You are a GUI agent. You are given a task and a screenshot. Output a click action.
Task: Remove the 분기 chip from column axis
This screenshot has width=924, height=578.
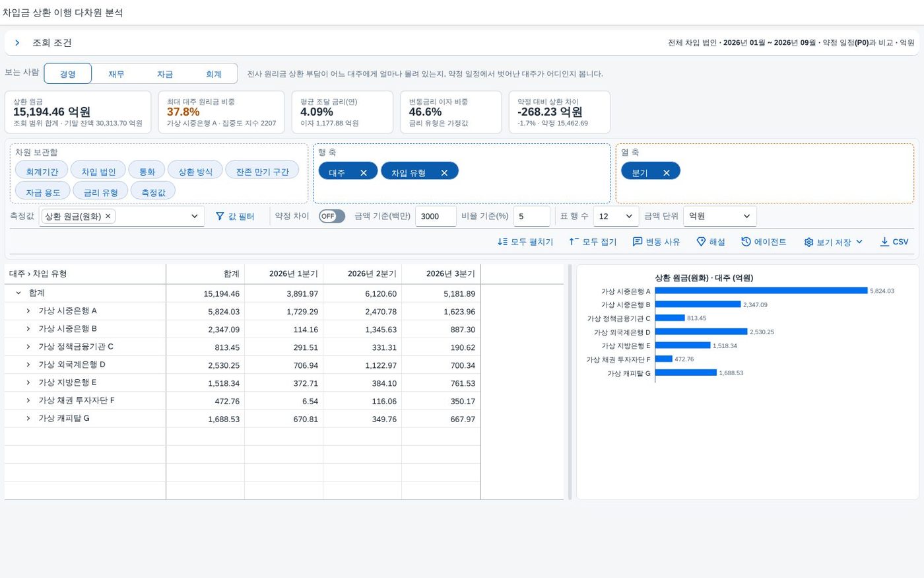[x=667, y=172]
